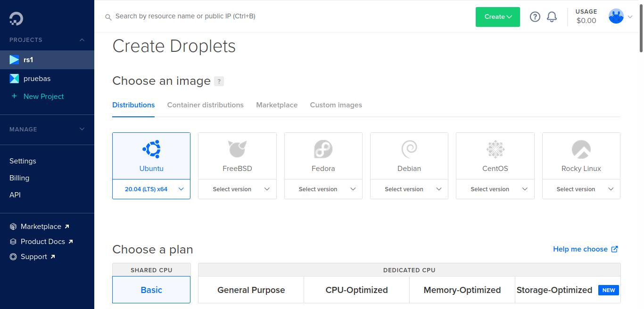Click the Help me choose link
This screenshot has width=644, height=309.
point(580,249)
